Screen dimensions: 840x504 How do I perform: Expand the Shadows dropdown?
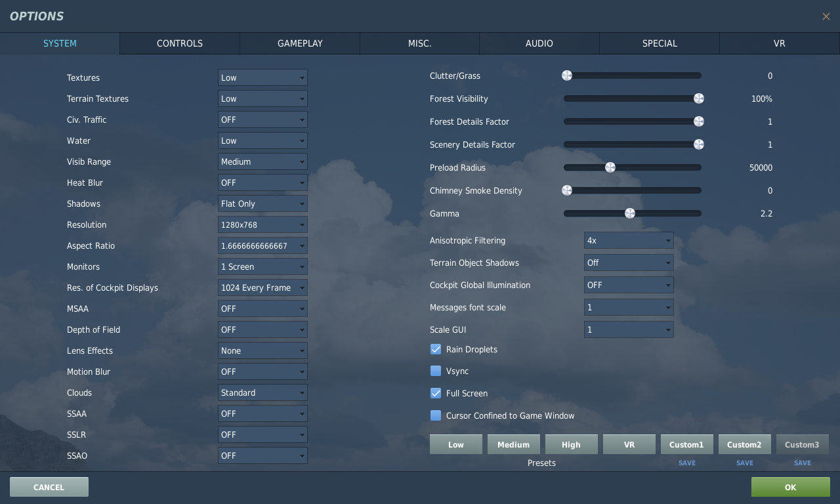point(262,203)
